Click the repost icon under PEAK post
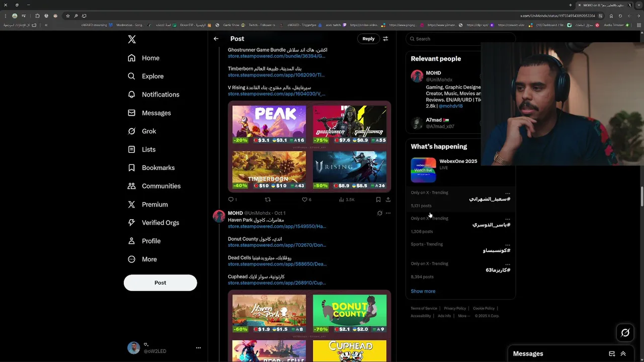Viewport: 644px width, 362px height. [268, 200]
